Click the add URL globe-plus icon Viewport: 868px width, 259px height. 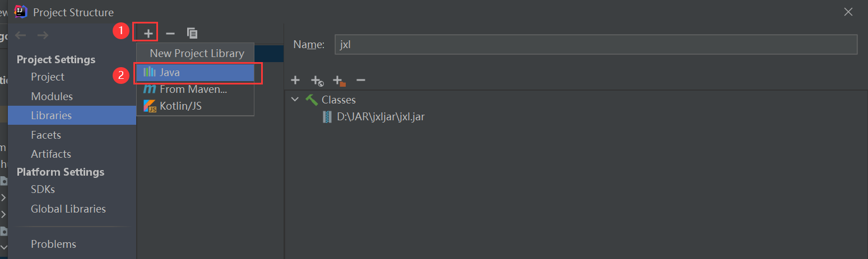tap(317, 81)
